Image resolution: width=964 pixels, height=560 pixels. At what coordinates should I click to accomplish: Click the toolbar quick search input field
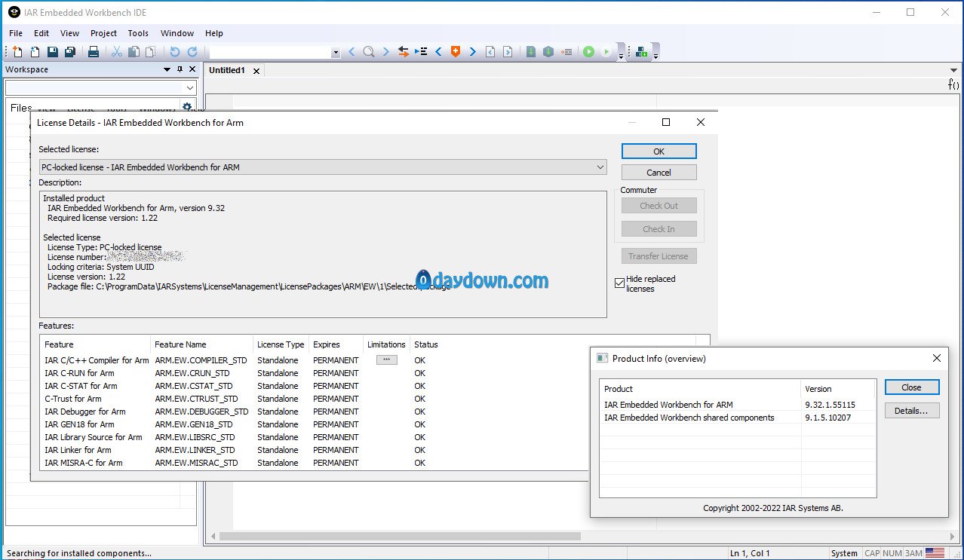click(271, 53)
